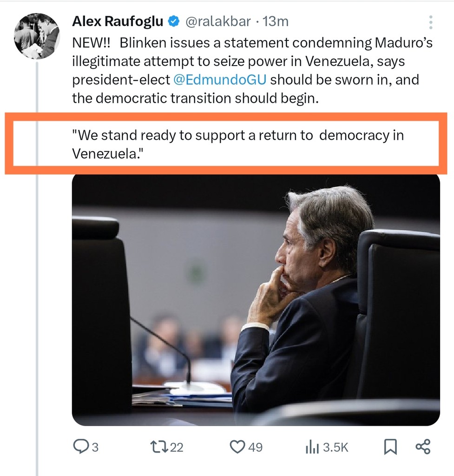Click the retweet count 22
Viewport: 454px width, 476px height.
click(x=177, y=447)
